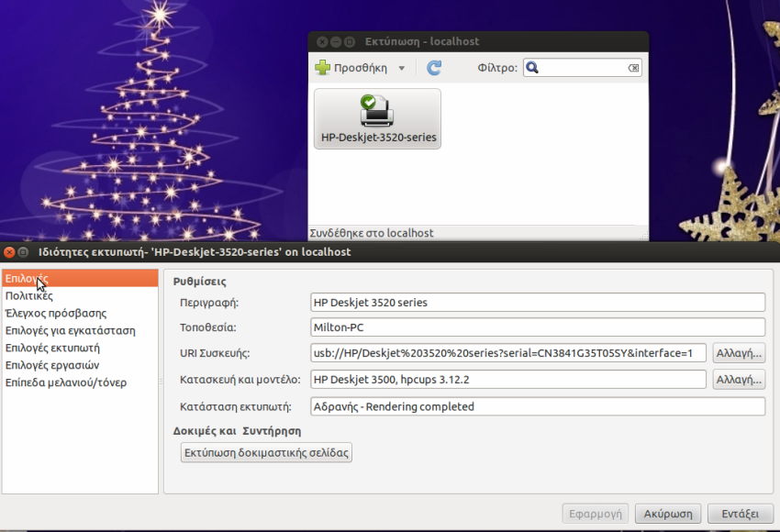This screenshot has height=532, width=780.
Task: Click the green plus Add printer icon
Action: pos(322,68)
